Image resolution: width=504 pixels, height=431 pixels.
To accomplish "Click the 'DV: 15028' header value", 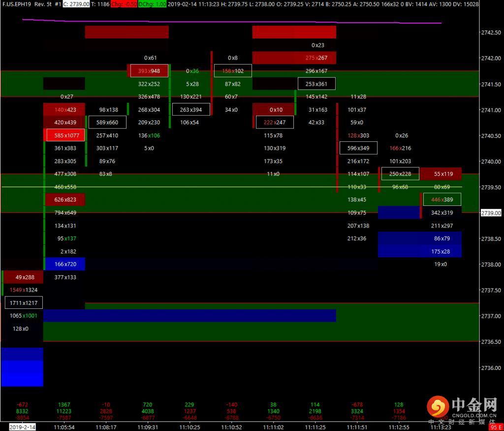I will tap(466, 4).
